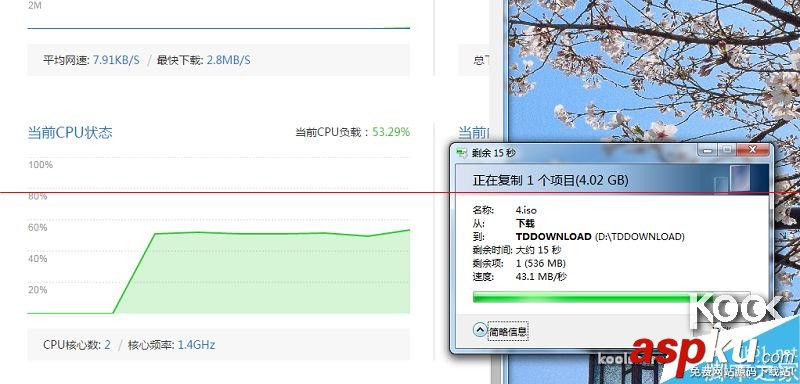The image size is (800, 384).
Task: Click the copy dialog title bar icon
Action: tap(462, 152)
